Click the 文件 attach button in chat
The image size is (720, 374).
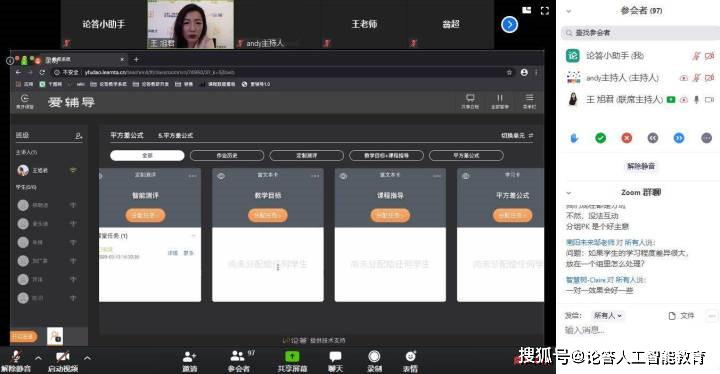click(681, 316)
